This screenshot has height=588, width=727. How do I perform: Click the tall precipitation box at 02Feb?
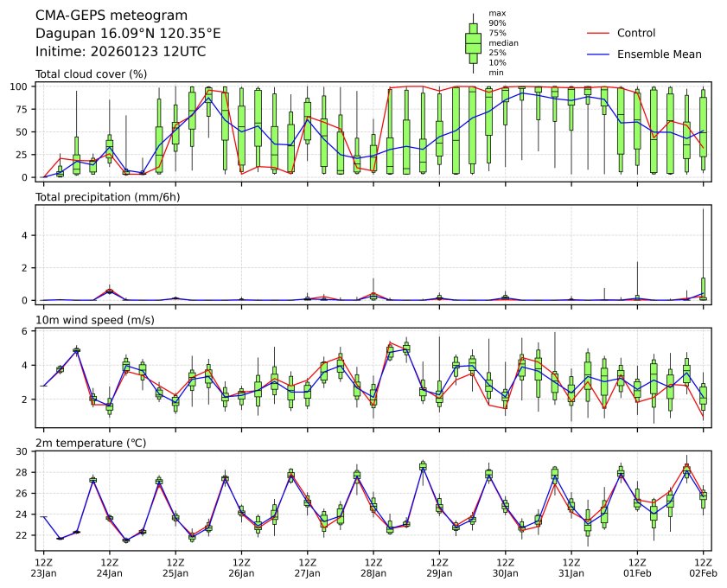[x=703, y=288]
